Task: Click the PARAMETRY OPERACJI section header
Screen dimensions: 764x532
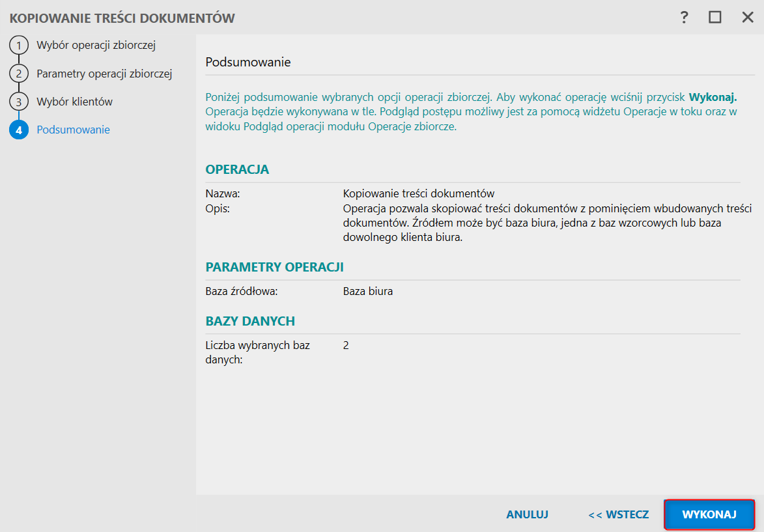Action: click(275, 267)
